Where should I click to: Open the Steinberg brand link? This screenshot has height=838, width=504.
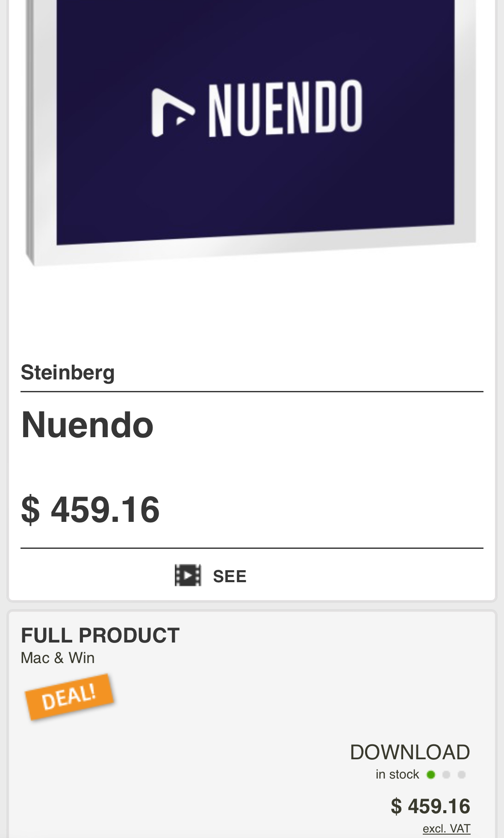[68, 372]
